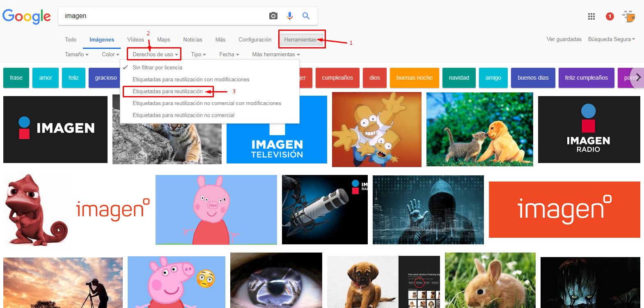Start voice search with the microphone icon
Screen dimensions: 644x308
[x=290, y=16]
